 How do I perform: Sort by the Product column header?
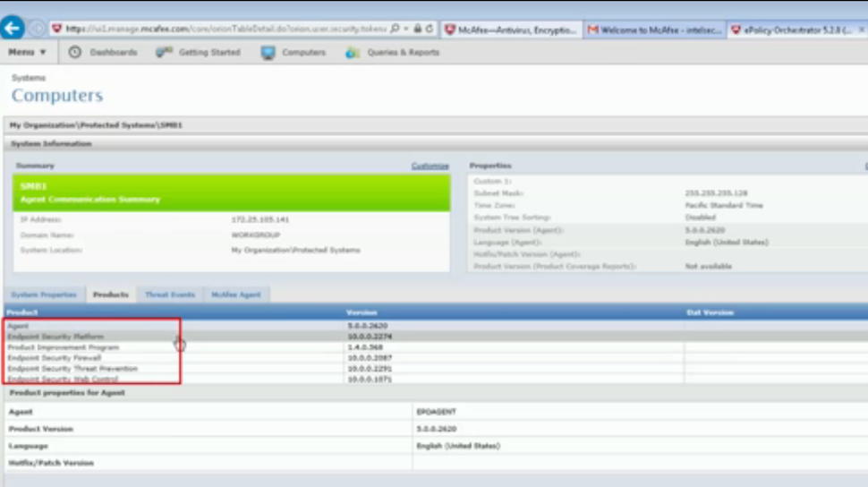click(x=22, y=312)
